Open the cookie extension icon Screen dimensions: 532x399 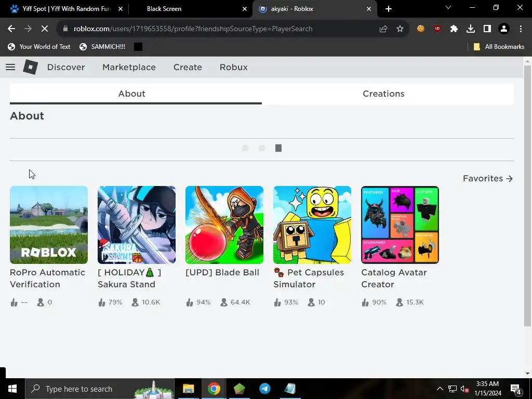click(x=421, y=29)
